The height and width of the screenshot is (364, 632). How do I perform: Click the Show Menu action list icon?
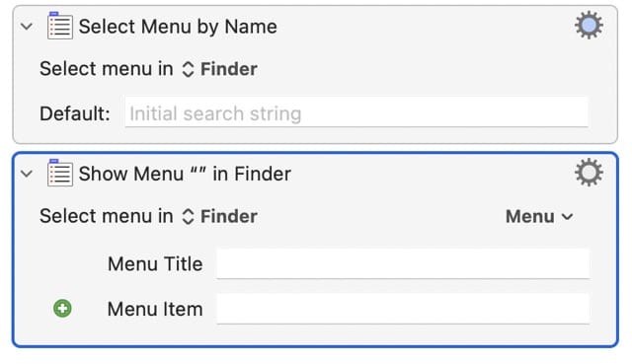click(x=59, y=174)
